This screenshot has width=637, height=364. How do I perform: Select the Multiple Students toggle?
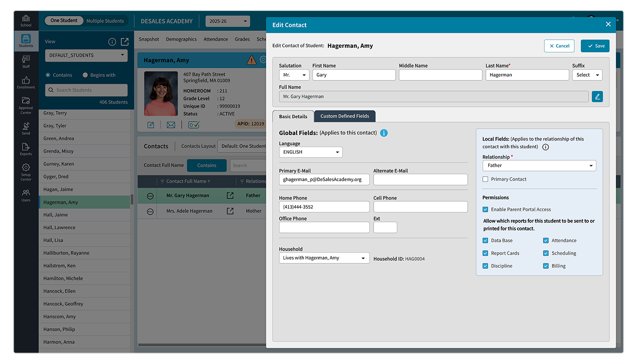pyautogui.click(x=105, y=21)
